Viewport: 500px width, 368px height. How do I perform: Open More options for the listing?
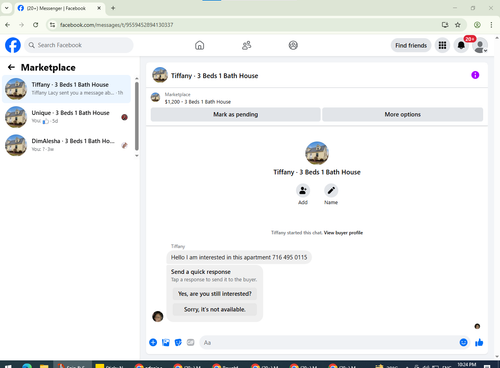[403, 114]
